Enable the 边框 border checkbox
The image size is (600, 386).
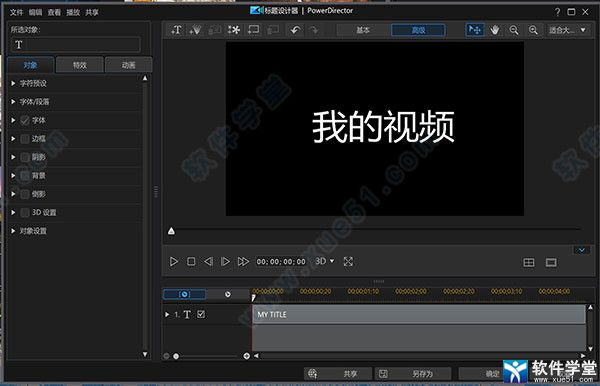[25, 139]
